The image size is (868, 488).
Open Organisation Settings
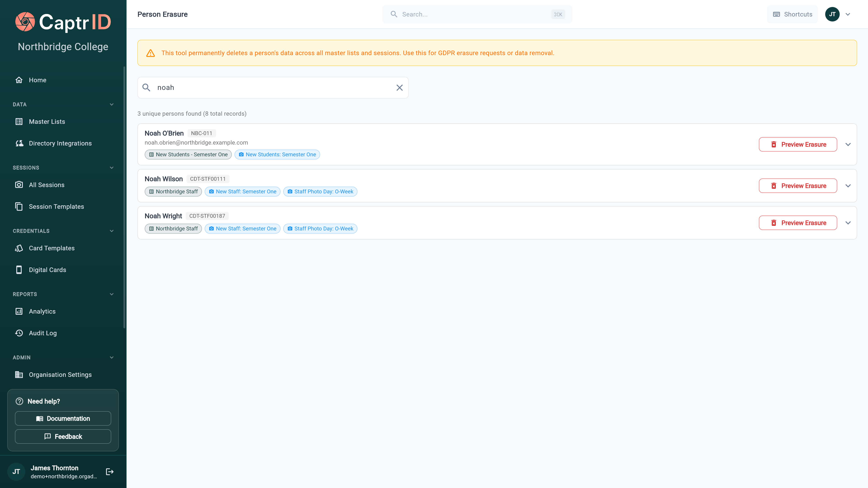[x=63, y=375]
